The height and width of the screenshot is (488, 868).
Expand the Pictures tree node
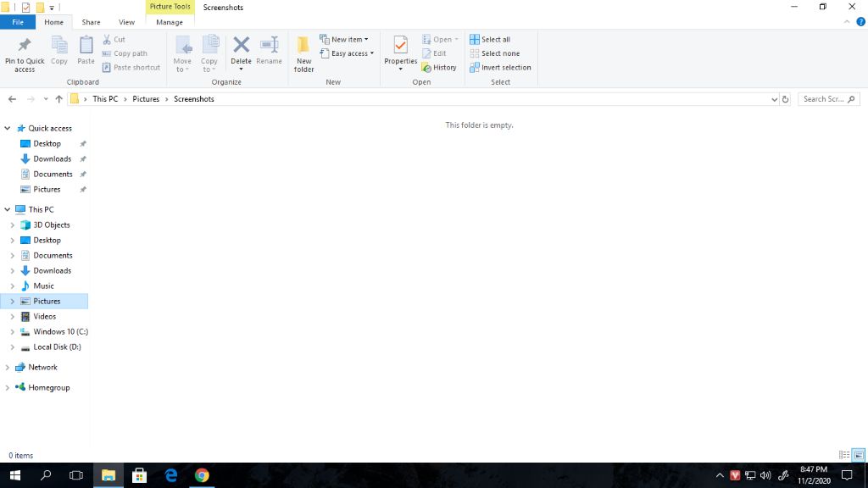[12, 302]
